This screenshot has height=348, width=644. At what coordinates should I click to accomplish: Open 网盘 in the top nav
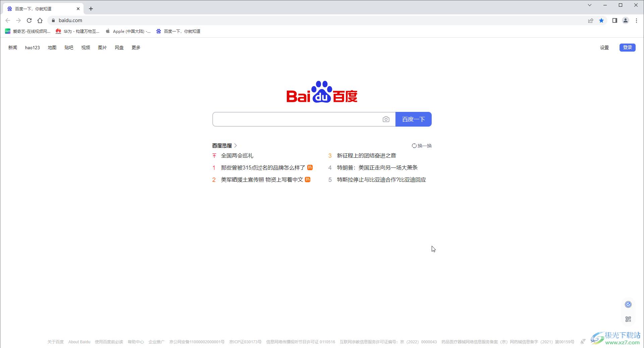click(119, 48)
